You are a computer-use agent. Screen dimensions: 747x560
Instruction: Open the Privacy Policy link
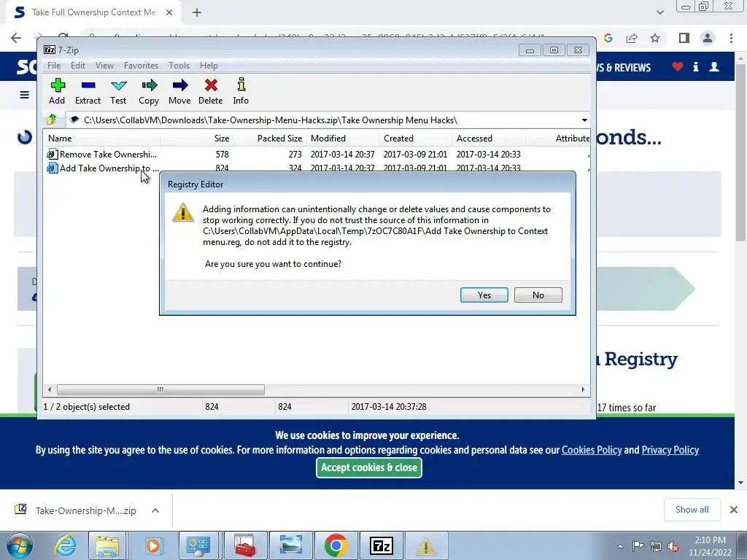click(x=670, y=450)
